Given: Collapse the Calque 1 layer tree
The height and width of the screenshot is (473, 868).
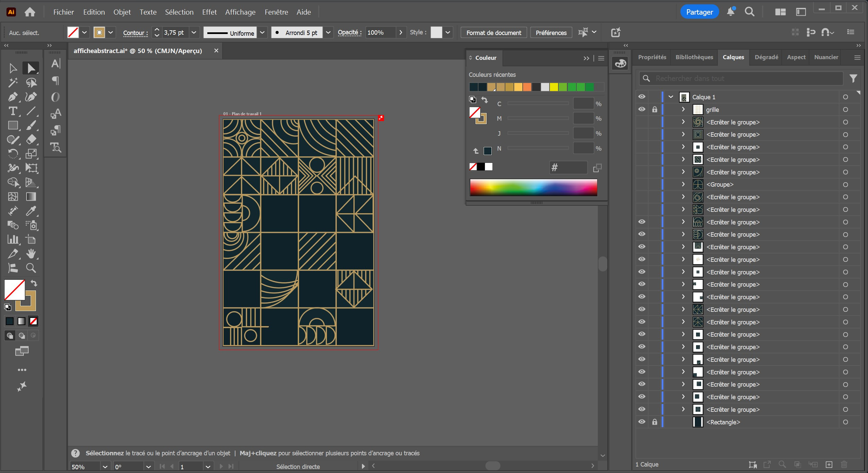Looking at the screenshot, I should [x=671, y=97].
